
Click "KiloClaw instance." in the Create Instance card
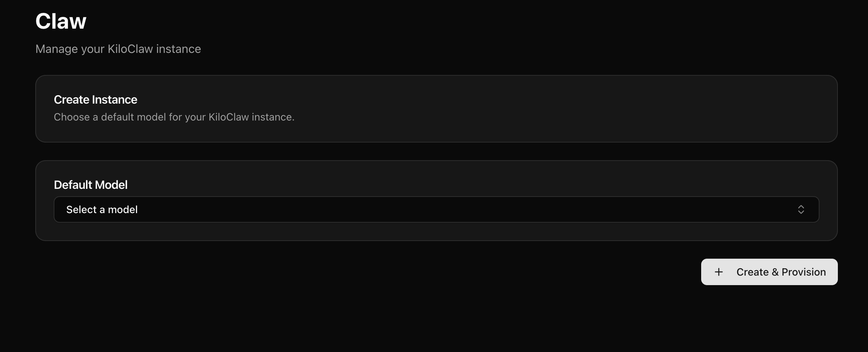point(251,117)
